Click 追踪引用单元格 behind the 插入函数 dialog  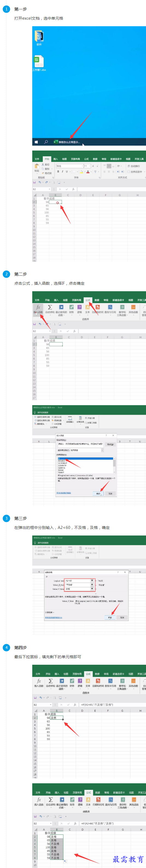[x=42, y=417]
